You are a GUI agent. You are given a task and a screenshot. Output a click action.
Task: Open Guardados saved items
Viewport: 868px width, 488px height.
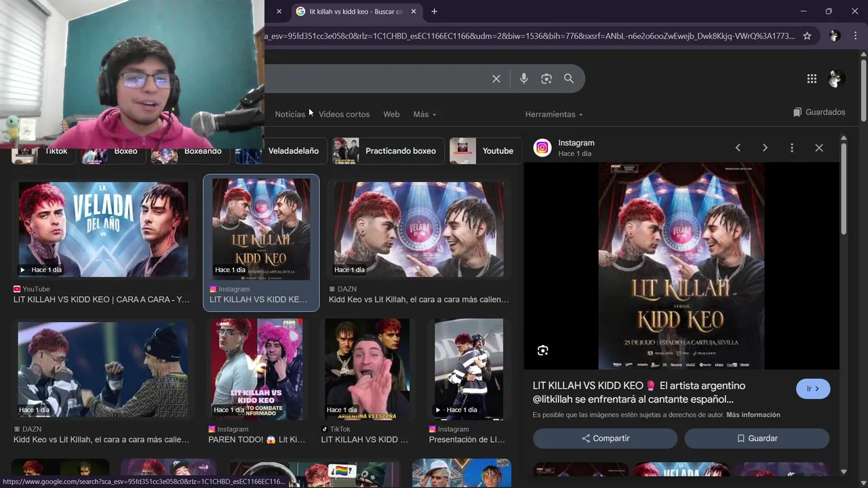819,113
